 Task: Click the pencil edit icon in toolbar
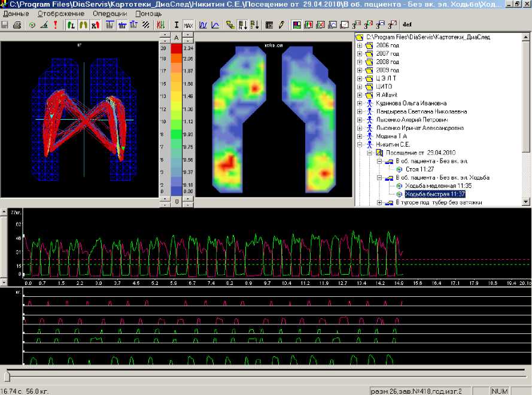(x=281, y=25)
